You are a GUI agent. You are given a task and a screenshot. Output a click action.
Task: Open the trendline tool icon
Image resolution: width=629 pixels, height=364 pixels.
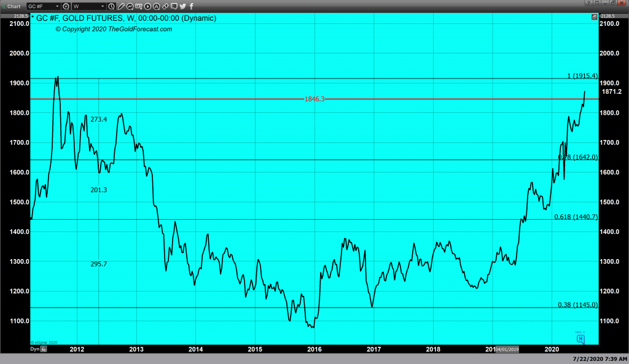(x=131, y=5)
